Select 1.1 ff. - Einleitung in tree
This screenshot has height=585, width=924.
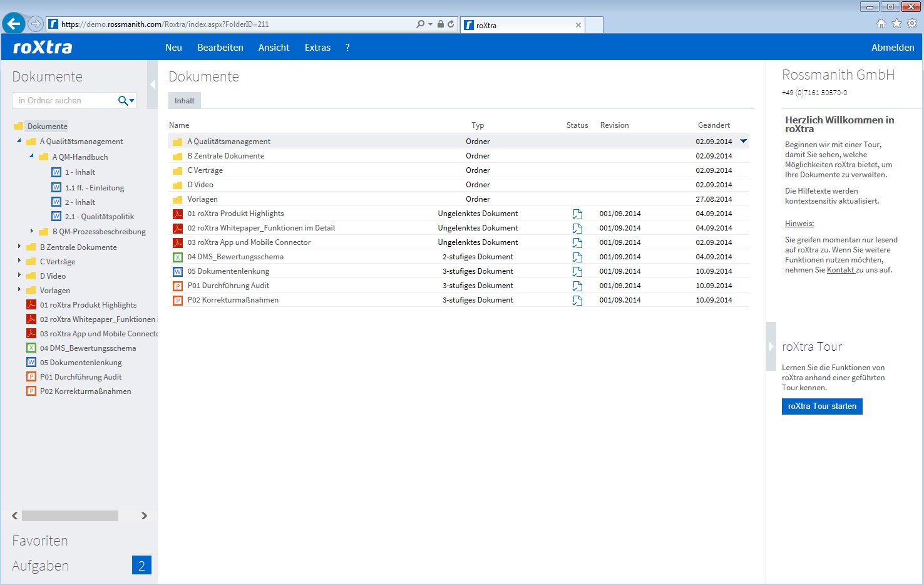95,188
